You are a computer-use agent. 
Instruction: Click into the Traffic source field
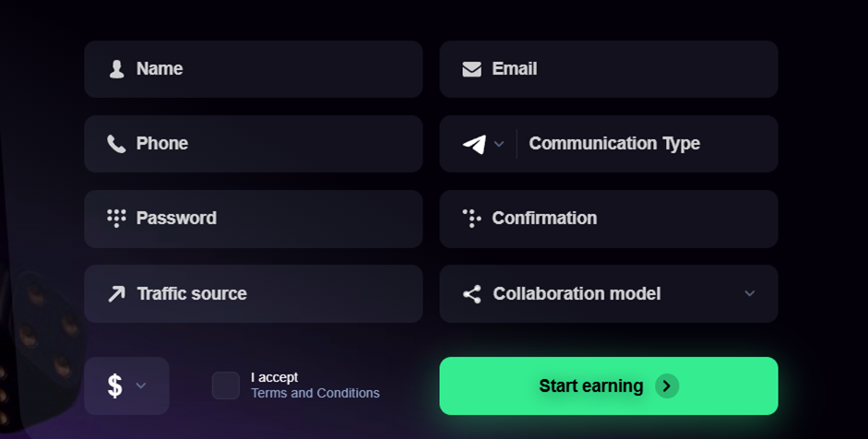[x=277, y=294]
